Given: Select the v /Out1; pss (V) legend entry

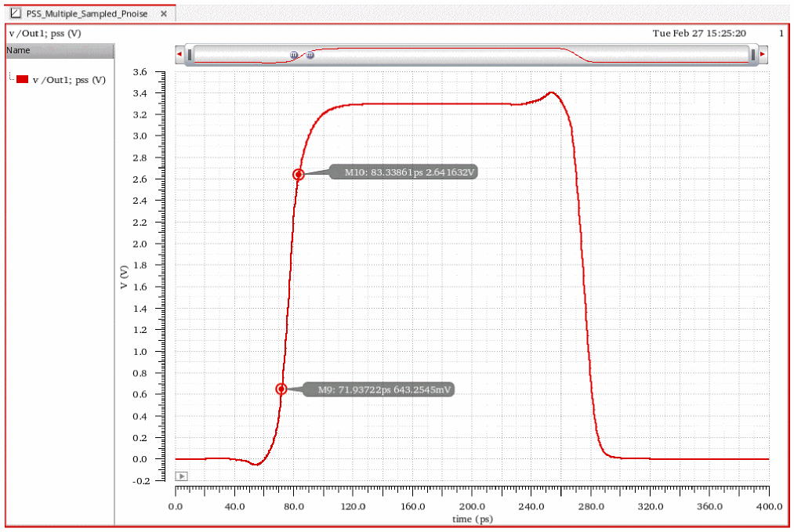Looking at the screenshot, I should (69, 80).
